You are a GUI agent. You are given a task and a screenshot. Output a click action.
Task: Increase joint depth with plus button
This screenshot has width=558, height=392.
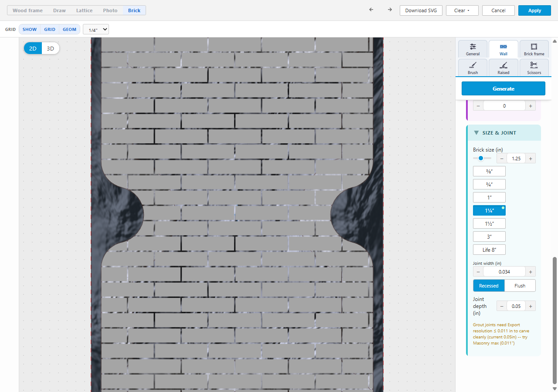[x=531, y=306]
